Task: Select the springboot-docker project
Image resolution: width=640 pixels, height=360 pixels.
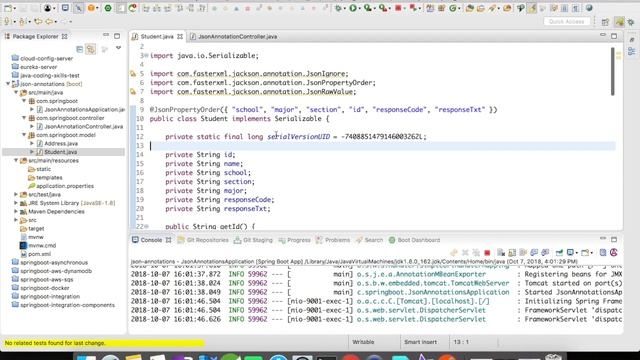Action: [44, 288]
